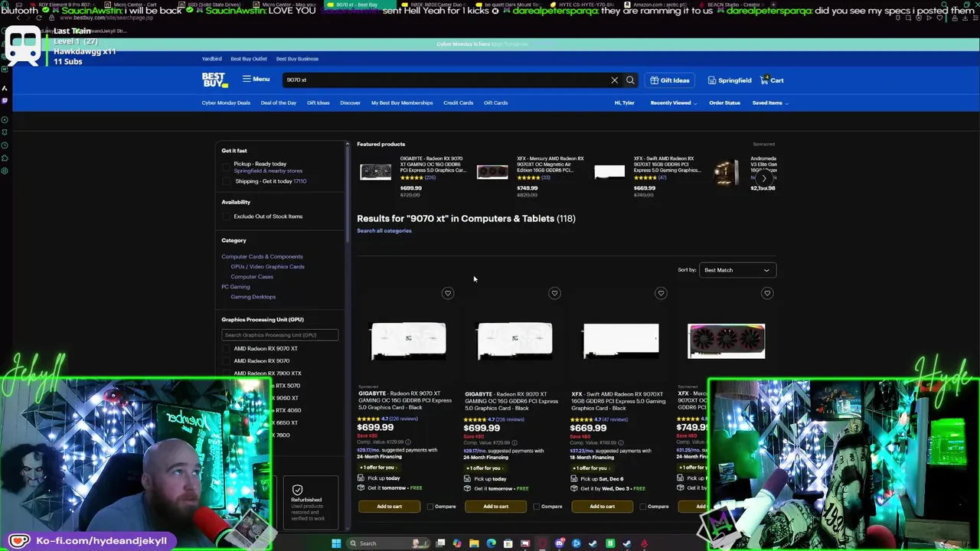Screen dimensions: 980x551
Task: Save the sponsored GIGABYTE card with heart icon
Action: (x=448, y=293)
